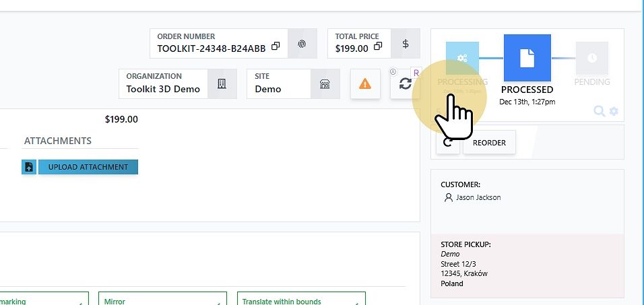Open the orange warning triangle alert
This screenshot has width=644, height=305.
365,83
